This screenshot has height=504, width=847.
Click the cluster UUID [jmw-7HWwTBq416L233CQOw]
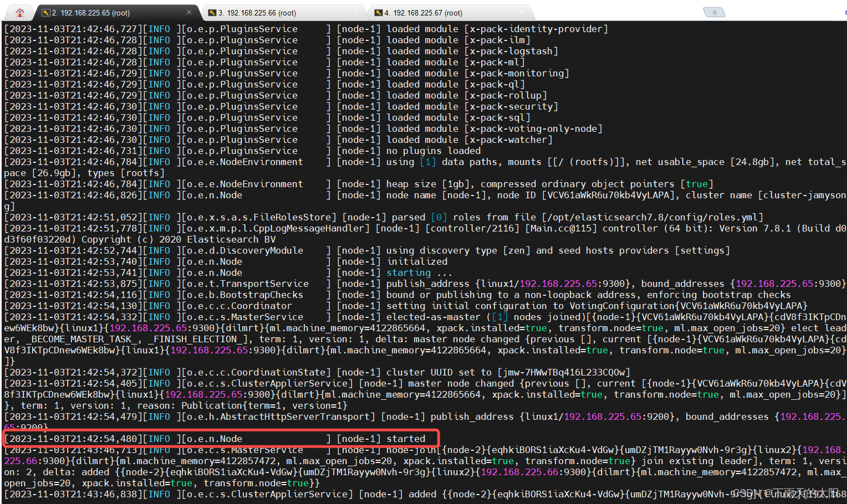tap(564, 372)
